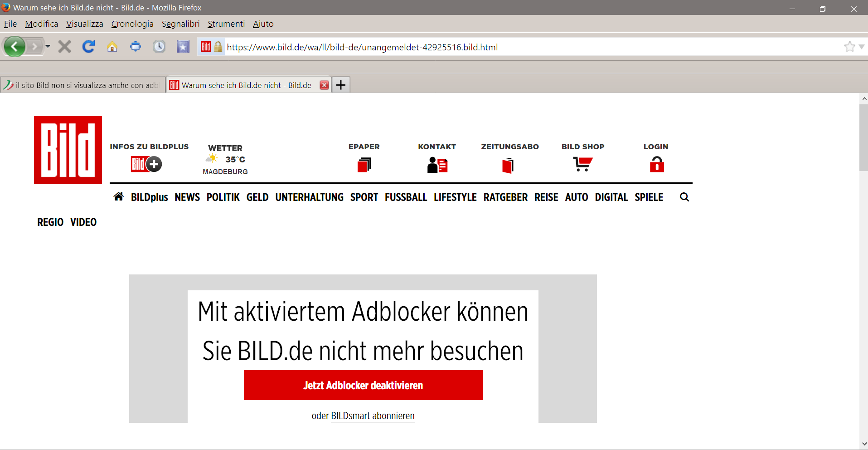The width and height of the screenshot is (868, 450).
Task: Click 'Jetzt Adblocker deaktivieren' button
Action: [363, 385]
